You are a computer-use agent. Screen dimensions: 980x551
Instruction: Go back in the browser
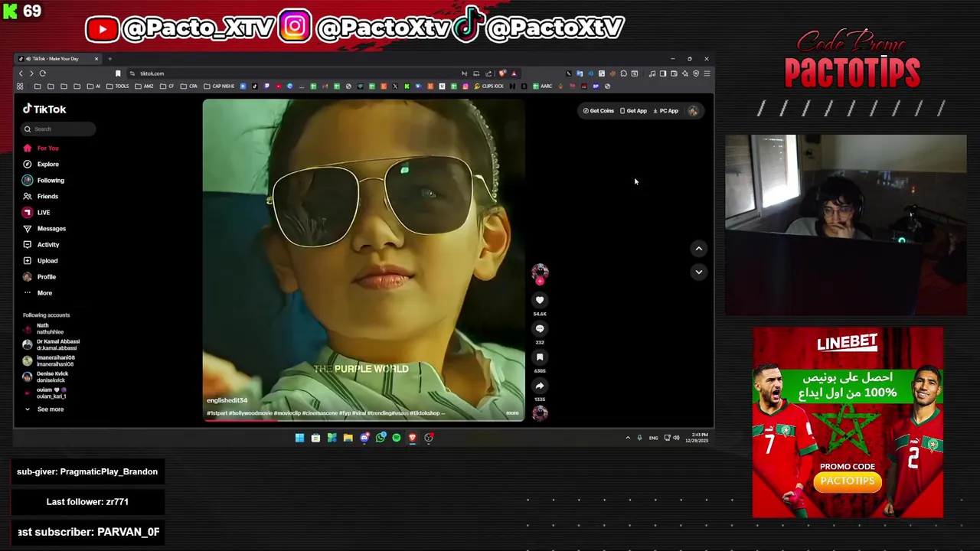pos(21,73)
